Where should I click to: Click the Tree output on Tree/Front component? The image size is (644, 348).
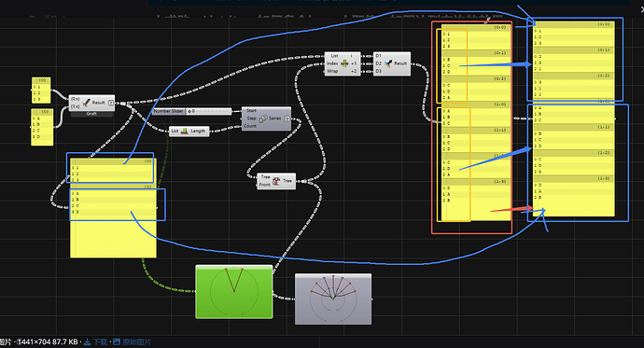[x=287, y=181]
